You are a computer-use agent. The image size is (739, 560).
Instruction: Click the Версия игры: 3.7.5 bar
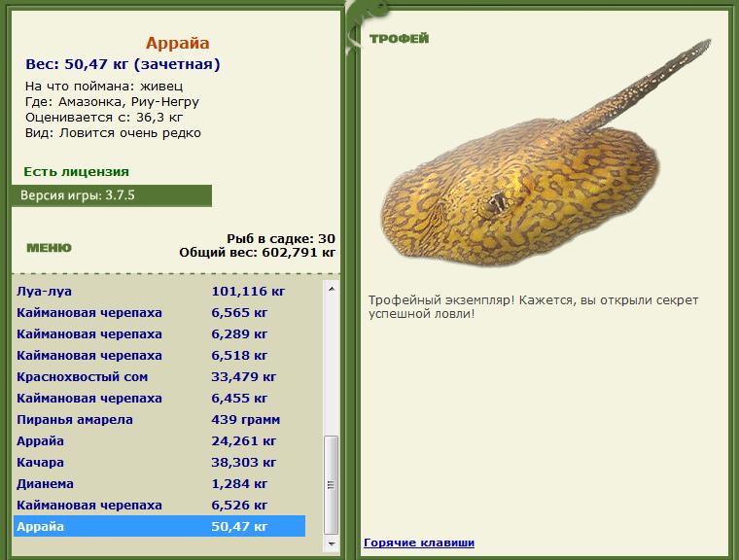click(x=112, y=195)
